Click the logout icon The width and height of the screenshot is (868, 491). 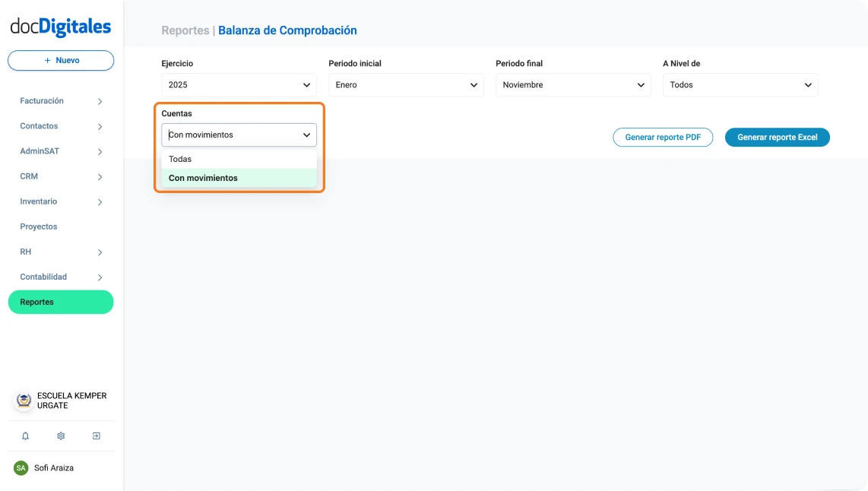click(96, 436)
